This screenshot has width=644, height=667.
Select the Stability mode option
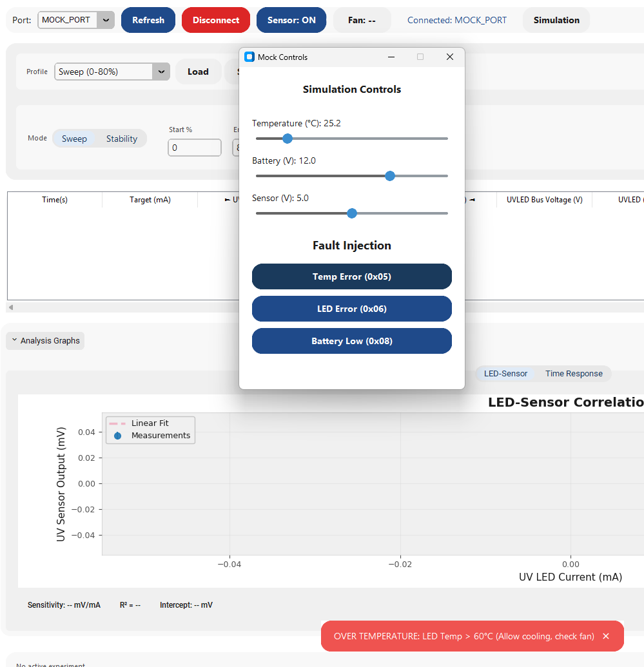[122, 139]
